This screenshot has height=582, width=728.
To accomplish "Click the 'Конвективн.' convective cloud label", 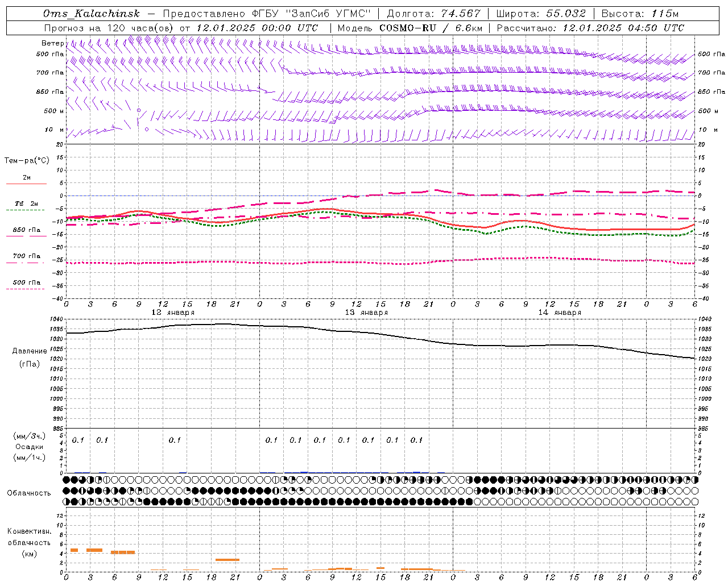I will [29, 531].
